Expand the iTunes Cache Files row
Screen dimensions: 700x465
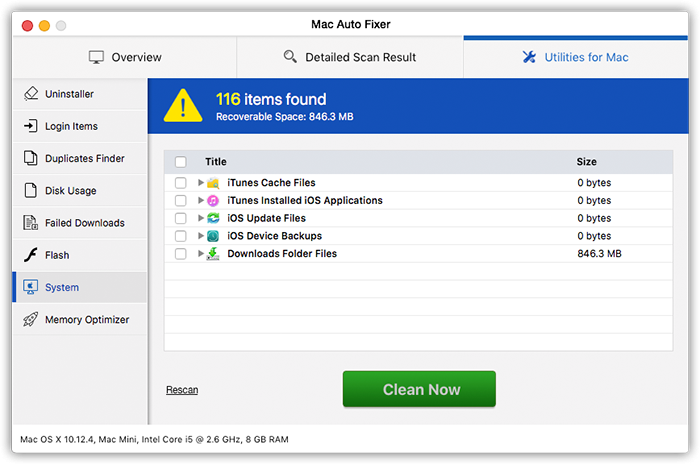tap(201, 183)
